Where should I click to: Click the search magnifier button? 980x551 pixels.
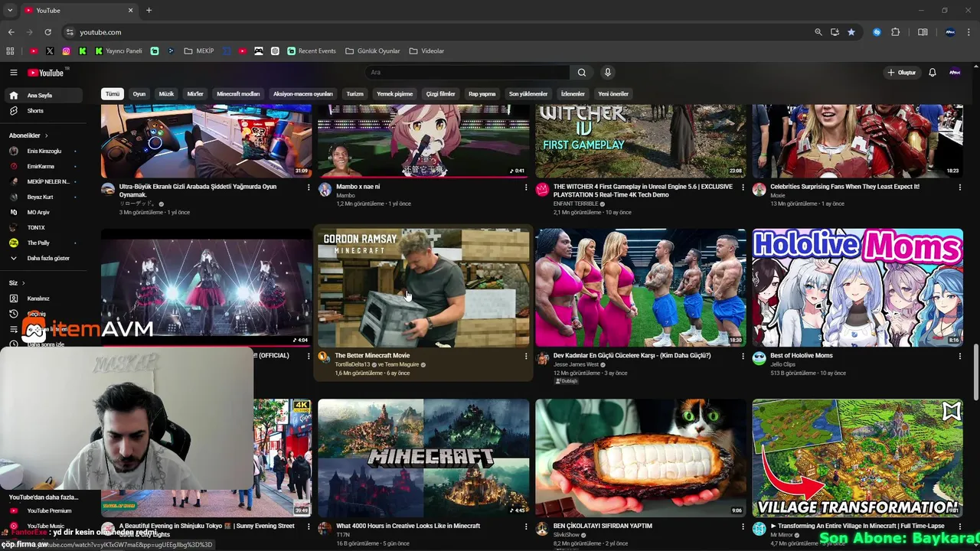coord(582,73)
